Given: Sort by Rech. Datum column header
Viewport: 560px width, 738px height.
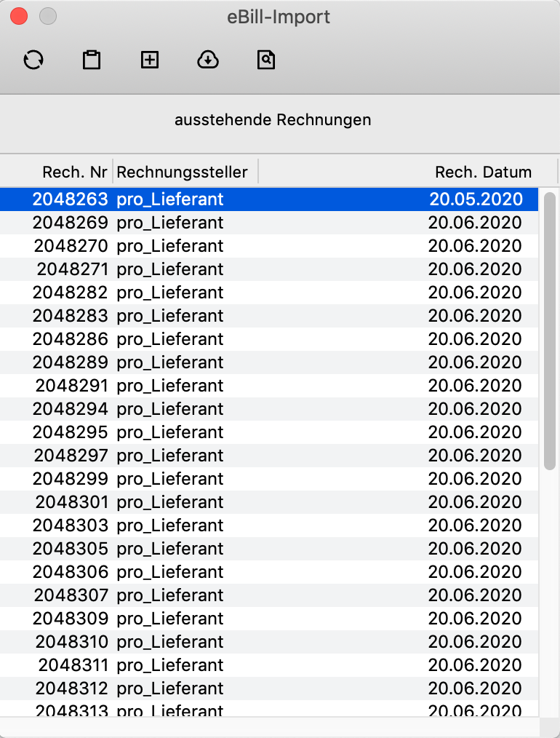Looking at the screenshot, I should 483,172.
